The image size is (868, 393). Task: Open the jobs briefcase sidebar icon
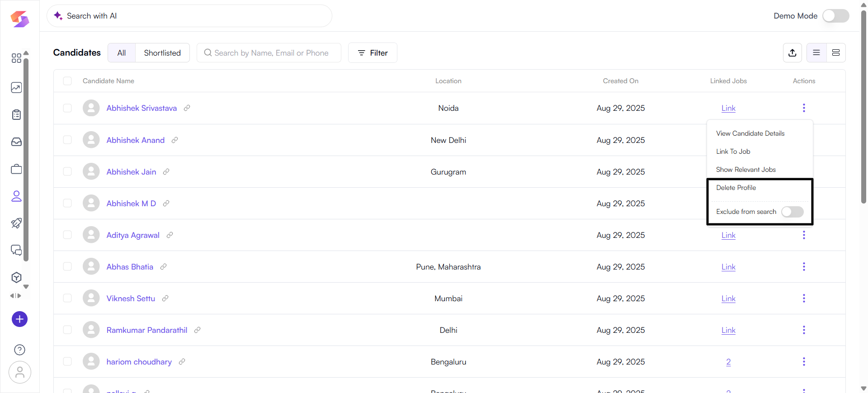[x=16, y=169]
